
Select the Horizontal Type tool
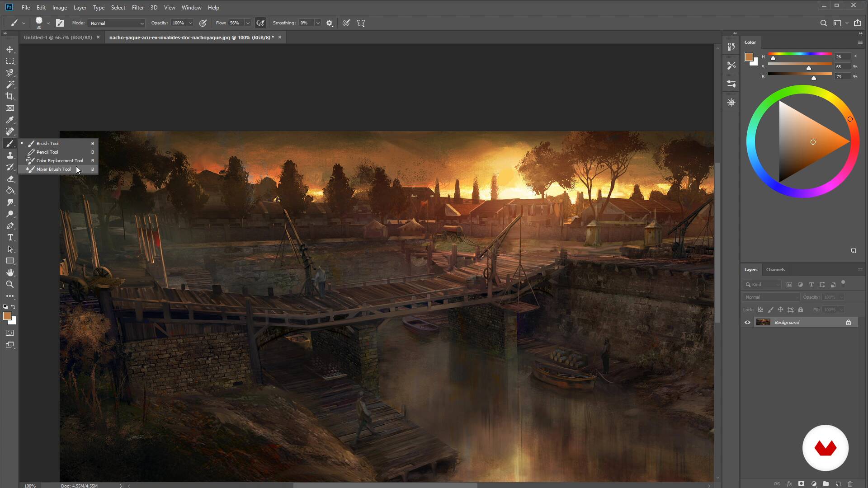tap(10, 237)
